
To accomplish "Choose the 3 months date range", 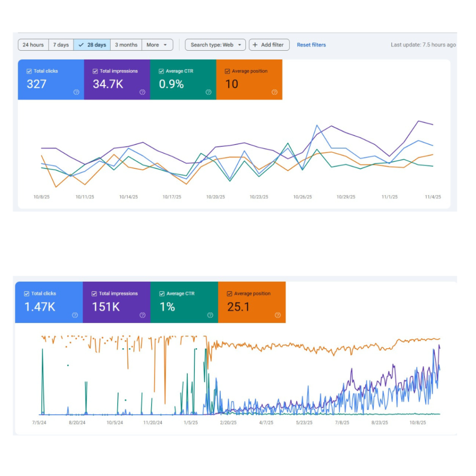I will tap(126, 45).
